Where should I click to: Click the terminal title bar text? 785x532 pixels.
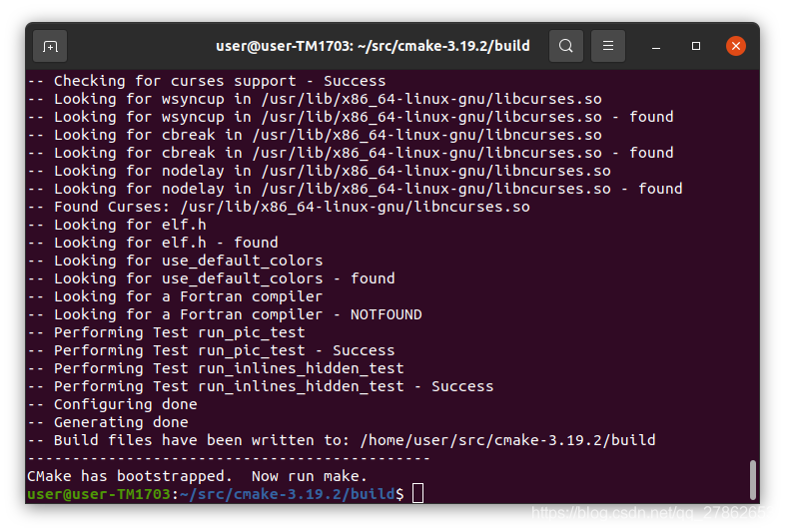[373, 46]
